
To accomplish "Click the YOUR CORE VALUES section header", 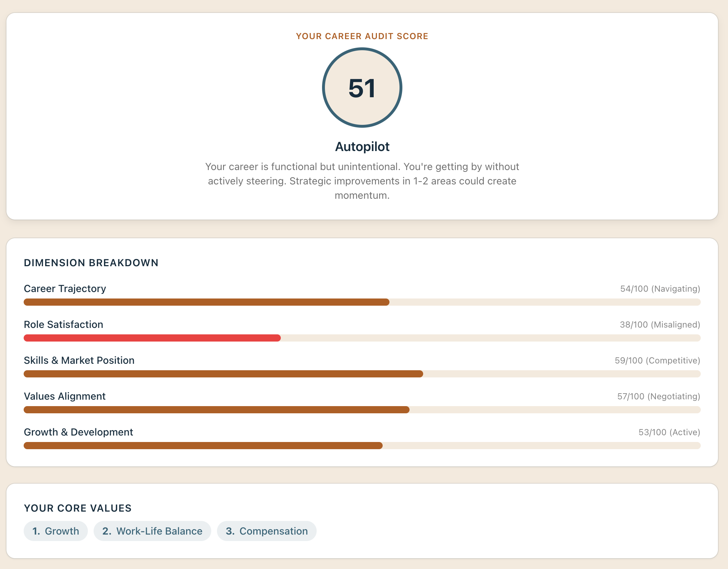I will pos(77,508).
